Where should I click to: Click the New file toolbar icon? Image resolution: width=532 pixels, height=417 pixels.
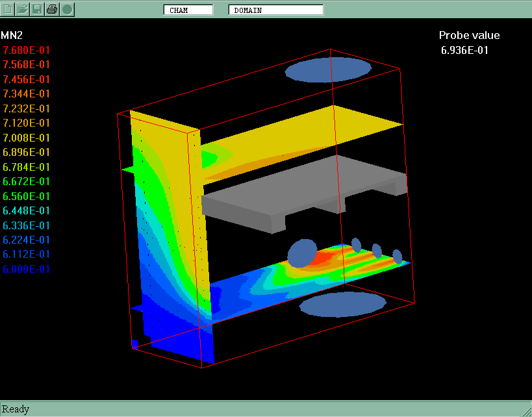pos(8,9)
